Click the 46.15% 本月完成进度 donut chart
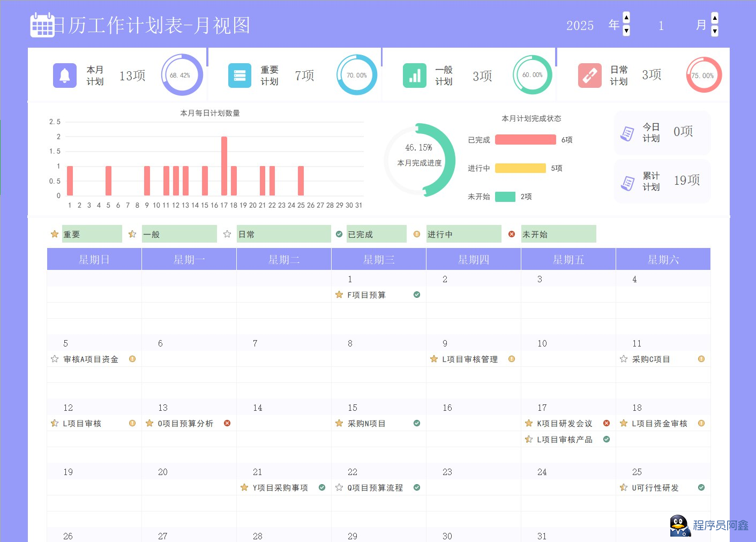The height and width of the screenshot is (542, 756). coord(420,160)
